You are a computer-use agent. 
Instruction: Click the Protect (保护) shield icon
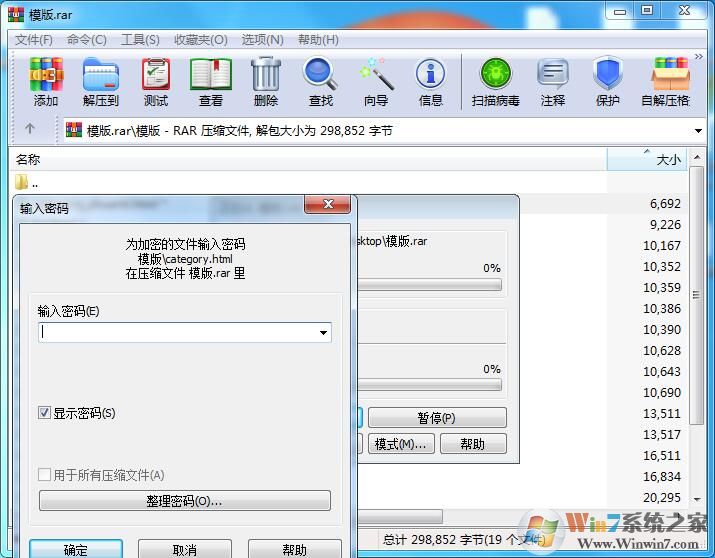click(608, 81)
